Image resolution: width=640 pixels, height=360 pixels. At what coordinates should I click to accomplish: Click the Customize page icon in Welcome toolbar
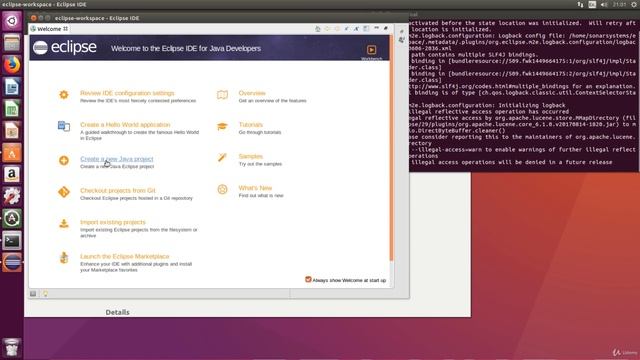pos(366,29)
